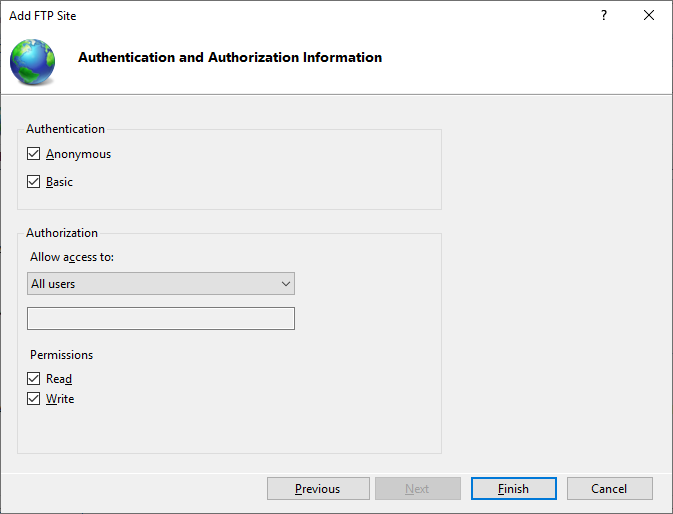This screenshot has height=514, width=673.
Task: Toggle the Read permission checkbox
Action: click(35, 379)
